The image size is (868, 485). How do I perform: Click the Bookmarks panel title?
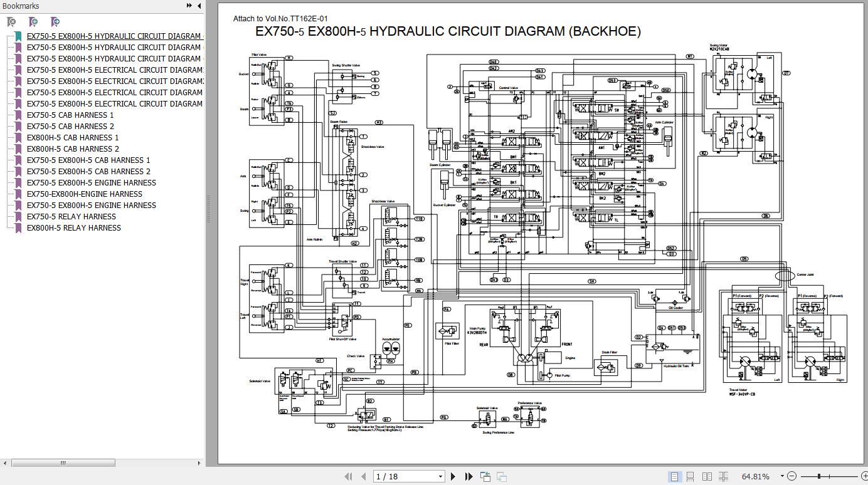pos(21,6)
